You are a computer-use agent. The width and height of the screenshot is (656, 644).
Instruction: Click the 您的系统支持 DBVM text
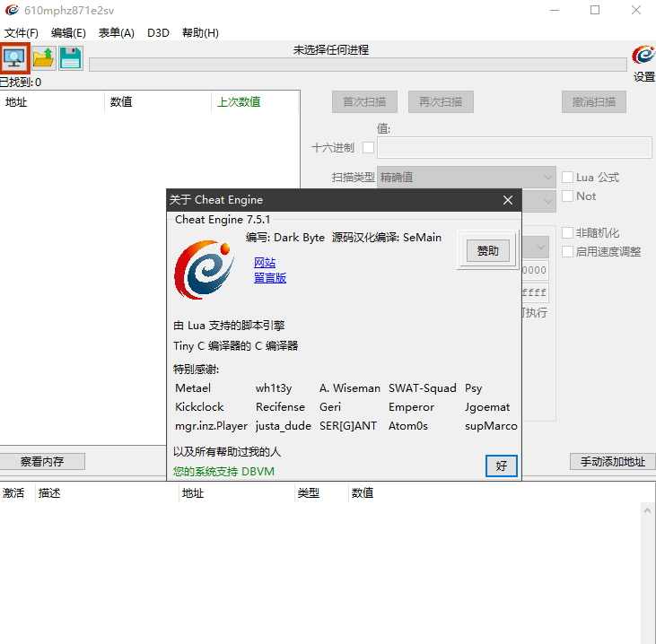(223, 472)
